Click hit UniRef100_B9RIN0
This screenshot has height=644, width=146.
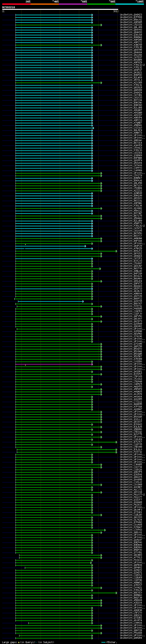coord(131,103)
